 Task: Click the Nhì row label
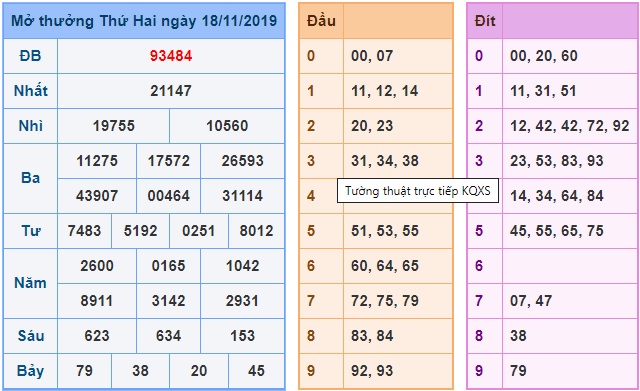click(x=31, y=126)
